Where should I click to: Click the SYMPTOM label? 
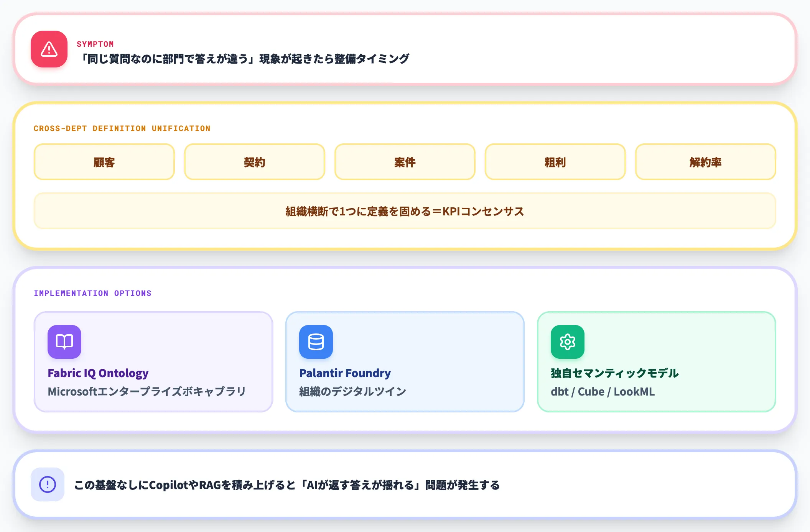95,44
